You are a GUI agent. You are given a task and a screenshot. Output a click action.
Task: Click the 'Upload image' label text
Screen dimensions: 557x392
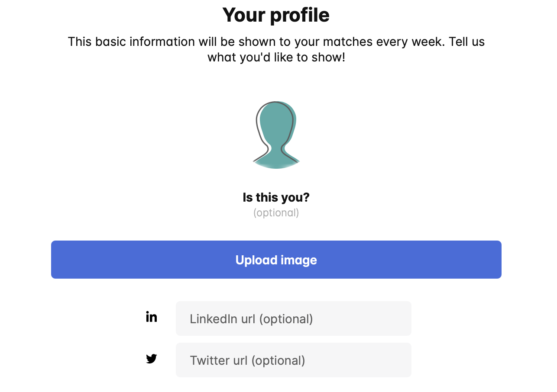276,260
